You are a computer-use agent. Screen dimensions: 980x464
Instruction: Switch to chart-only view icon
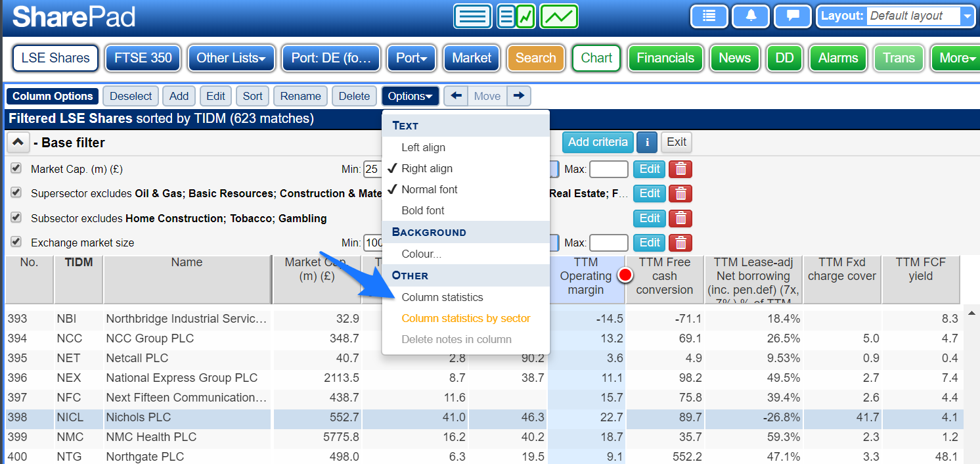pyautogui.click(x=559, y=16)
